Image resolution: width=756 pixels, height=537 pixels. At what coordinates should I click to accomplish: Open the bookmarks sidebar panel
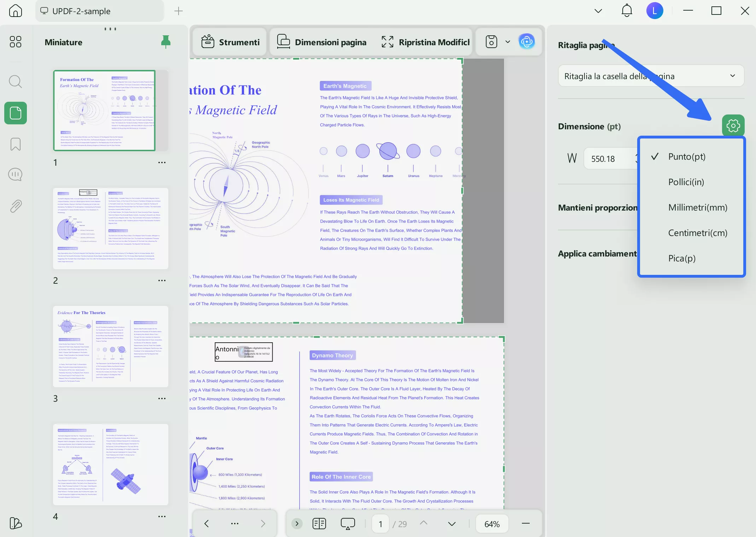point(16,144)
